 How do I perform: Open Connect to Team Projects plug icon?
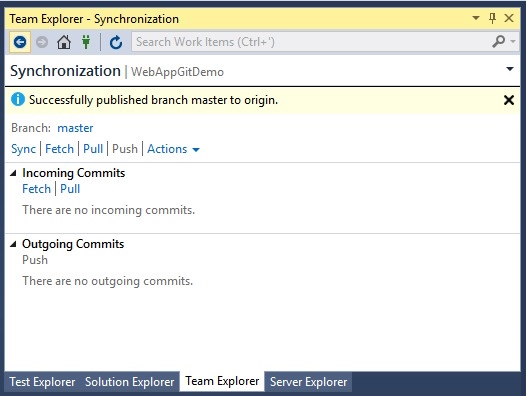click(x=86, y=42)
